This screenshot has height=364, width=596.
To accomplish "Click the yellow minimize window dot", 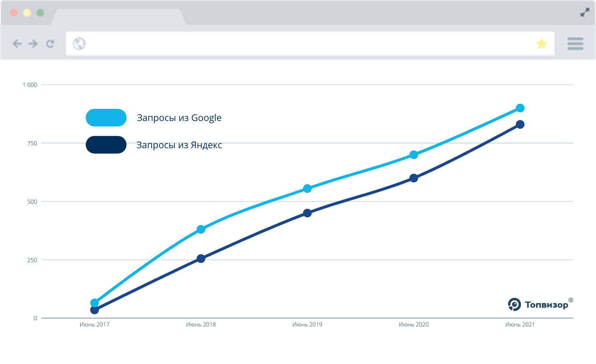I will 27,13.
